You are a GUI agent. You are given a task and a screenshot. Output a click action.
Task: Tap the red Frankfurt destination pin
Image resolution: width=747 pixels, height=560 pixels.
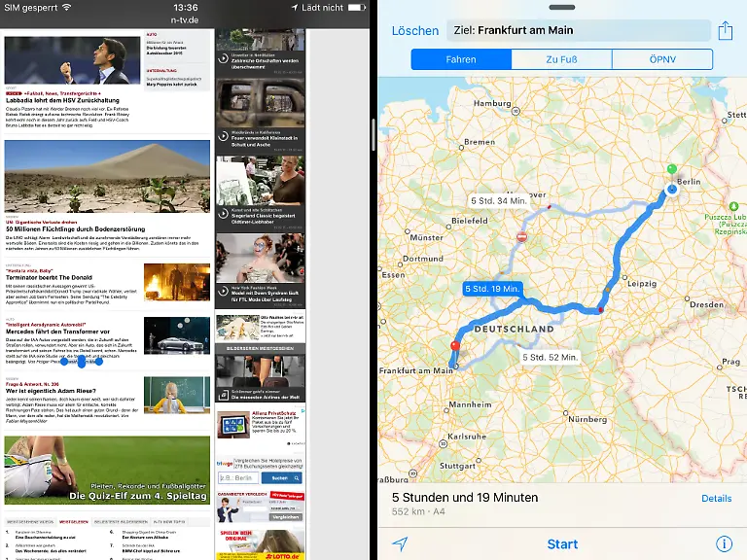click(x=454, y=349)
